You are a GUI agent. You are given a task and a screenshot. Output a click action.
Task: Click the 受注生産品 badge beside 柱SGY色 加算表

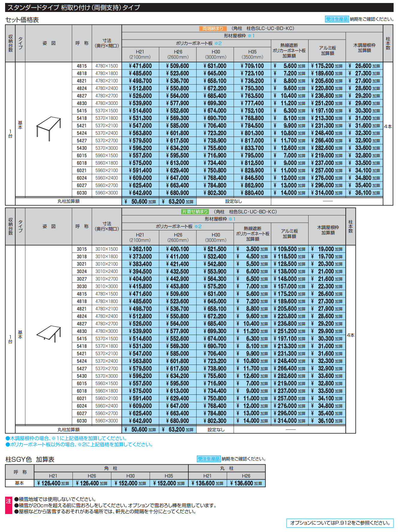coord(208,459)
